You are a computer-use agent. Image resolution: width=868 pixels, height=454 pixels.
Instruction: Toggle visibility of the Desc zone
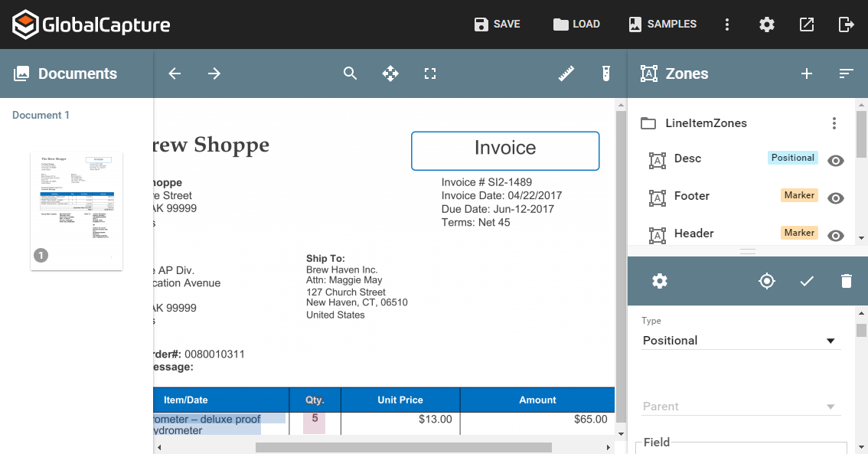835,161
